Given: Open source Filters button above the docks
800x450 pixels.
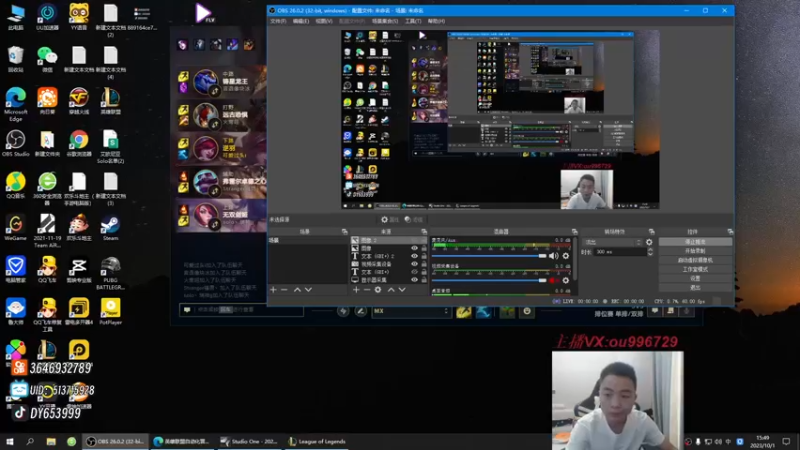Looking at the screenshot, I should point(414,219).
